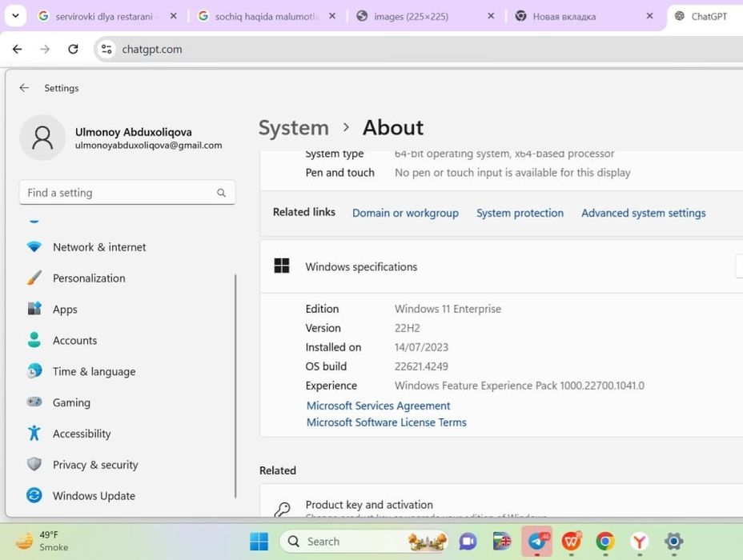
Task: Open Personalization paintbrush icon in sidebar
Action: pos(34,278)
